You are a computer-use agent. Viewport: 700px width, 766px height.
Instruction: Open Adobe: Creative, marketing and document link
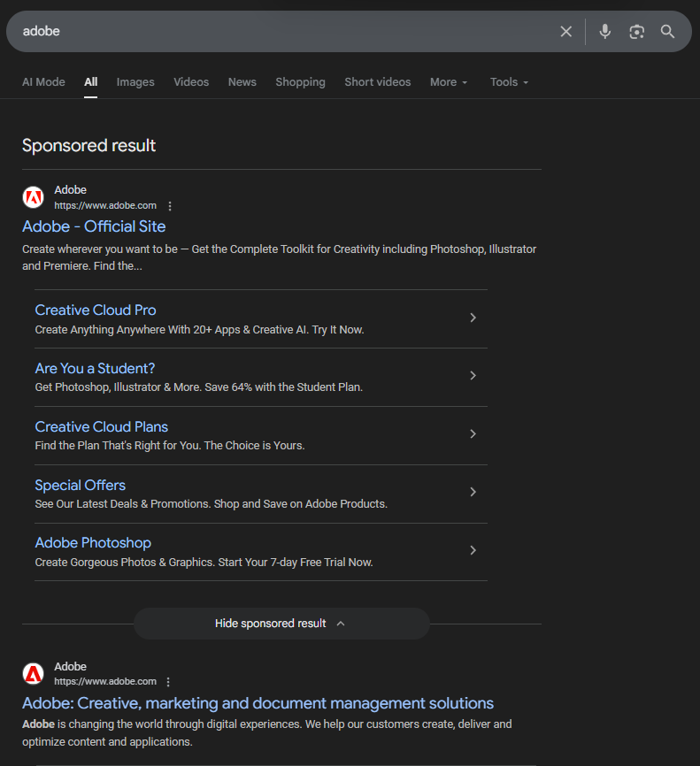(258, 703)
